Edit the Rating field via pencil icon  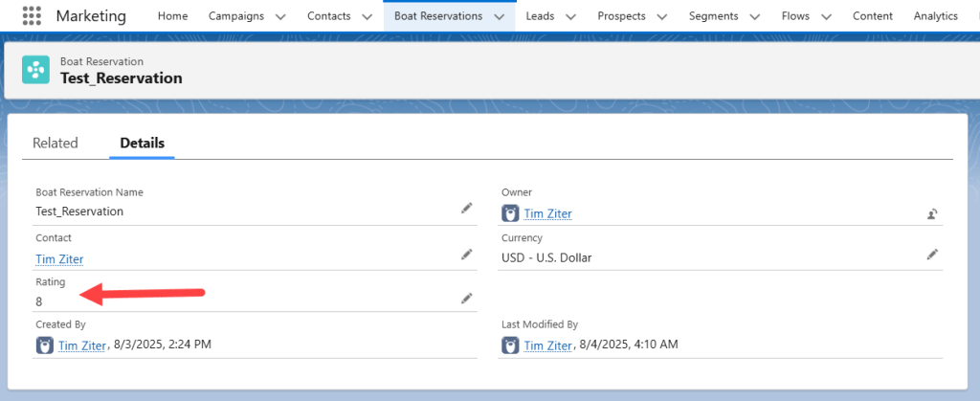(x=466, y=299)
